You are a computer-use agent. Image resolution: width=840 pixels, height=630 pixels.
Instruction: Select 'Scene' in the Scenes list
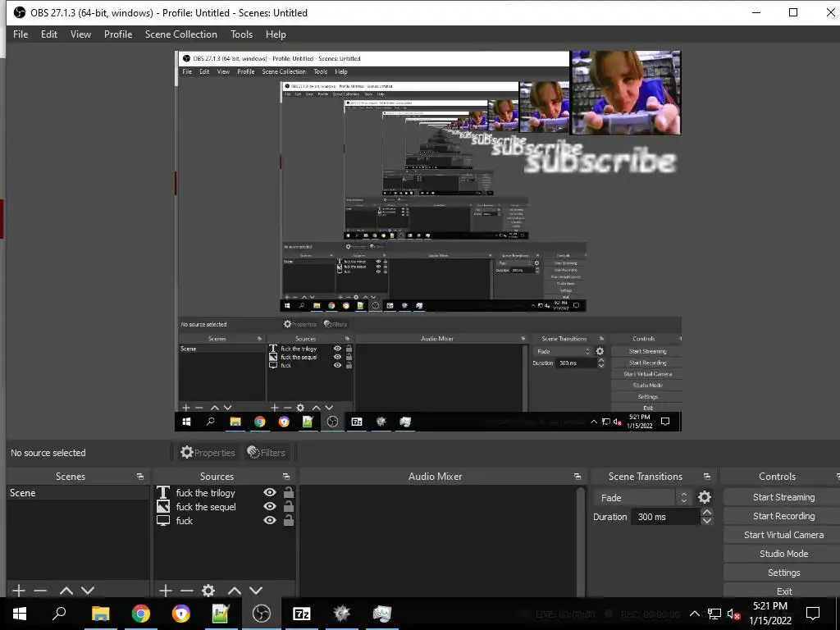tap(78, 493)
